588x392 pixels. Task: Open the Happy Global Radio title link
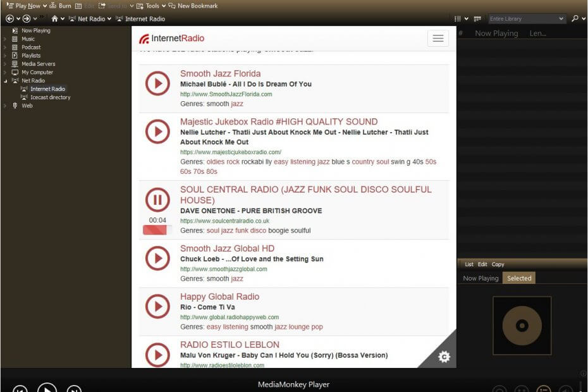(x=220, y=297)
